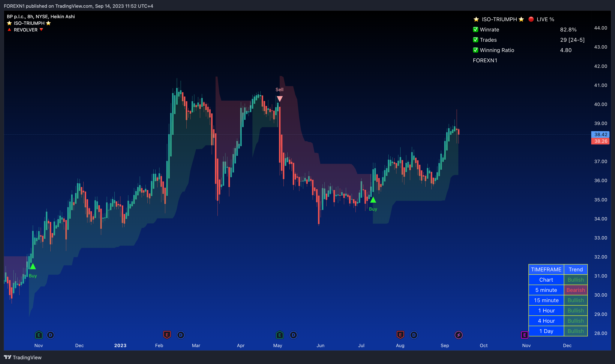Image resolution: width=615 pixels, height=364 pixels.
Task: Click the lightning bolt event icon in September
Action: [458, 335]
